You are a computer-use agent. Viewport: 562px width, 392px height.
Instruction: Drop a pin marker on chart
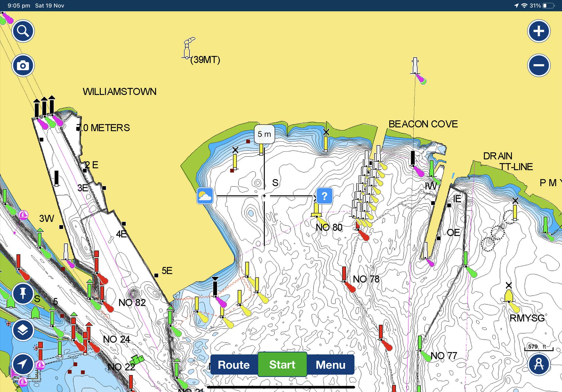(23, 293)
